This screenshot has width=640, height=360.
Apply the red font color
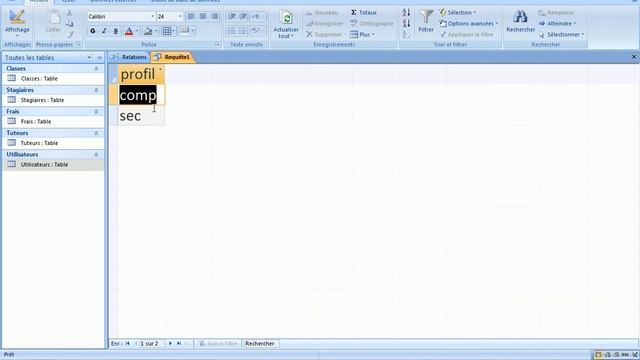click(129, 31)
